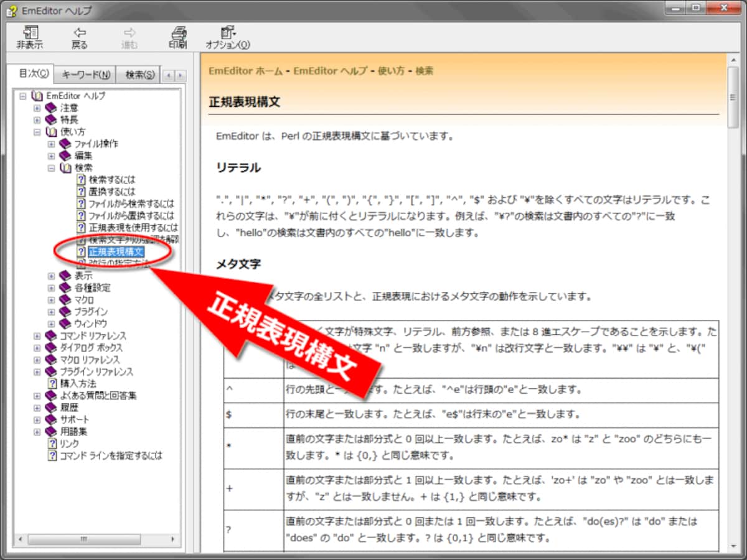This screenshot has height=560, width=747.
Task: Click the 用語集 book icon
Action: [x=51, y=431]
